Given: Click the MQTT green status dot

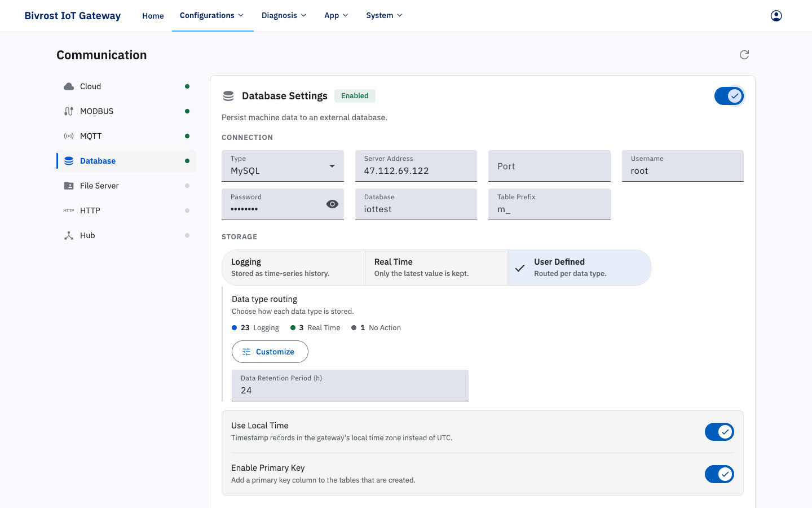Looking at the screenshot, I should pyautogui.click(x=187, y=136).
